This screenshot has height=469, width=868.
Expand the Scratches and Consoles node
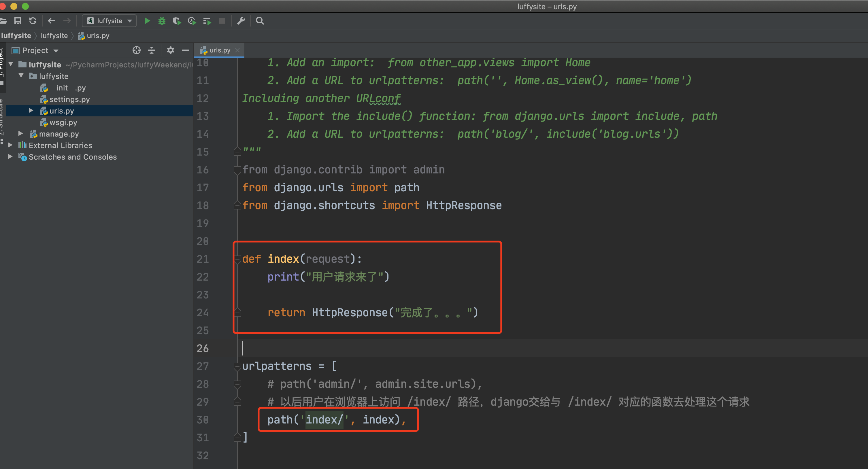(x=10, y=156)
